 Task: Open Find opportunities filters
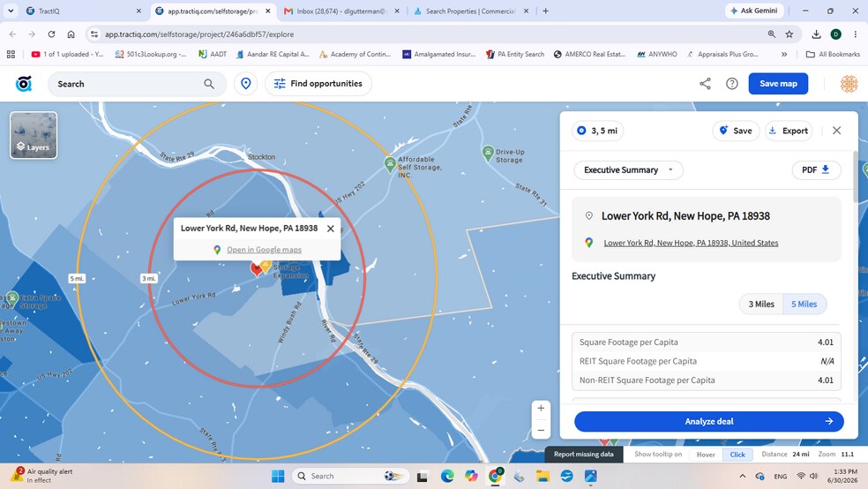(318, 84)
